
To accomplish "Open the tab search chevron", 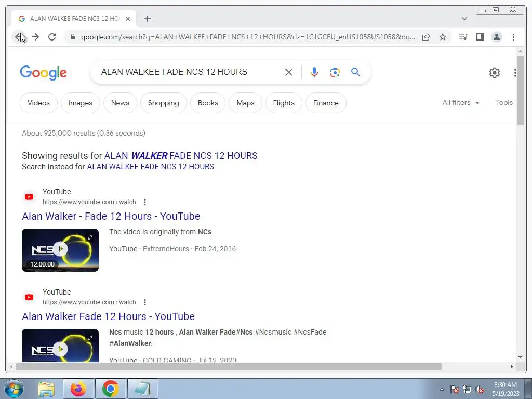I will click(x=464, y=19).
